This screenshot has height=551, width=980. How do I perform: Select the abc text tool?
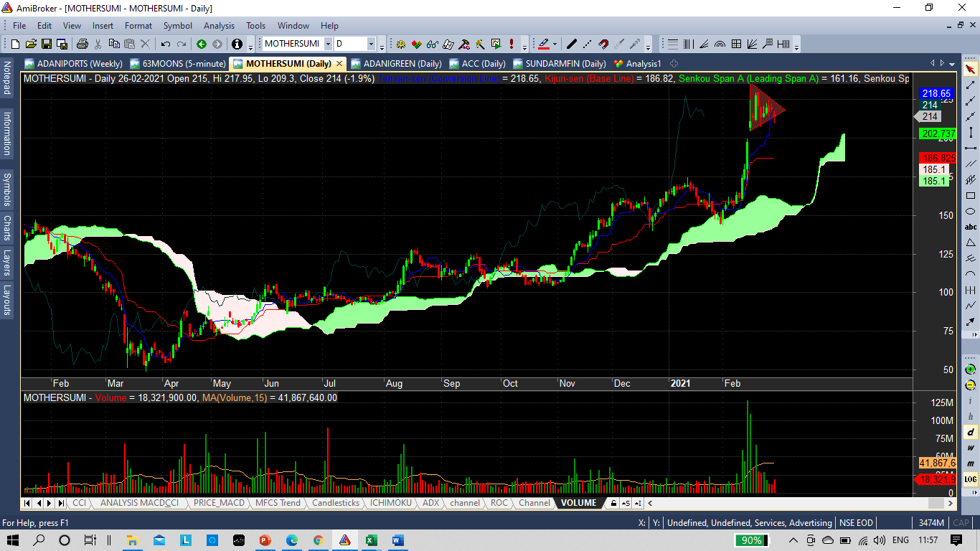pos(970,227)
